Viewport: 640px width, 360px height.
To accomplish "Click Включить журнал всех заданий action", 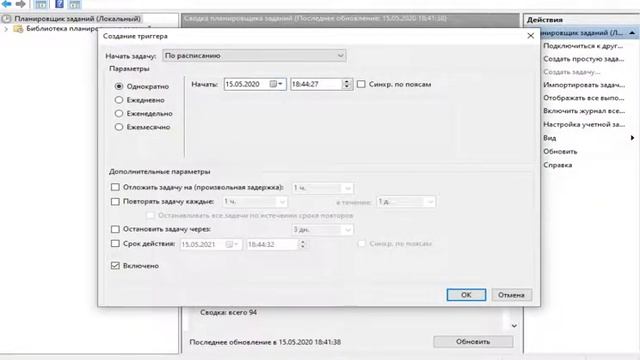I will [x=584, y=111].
